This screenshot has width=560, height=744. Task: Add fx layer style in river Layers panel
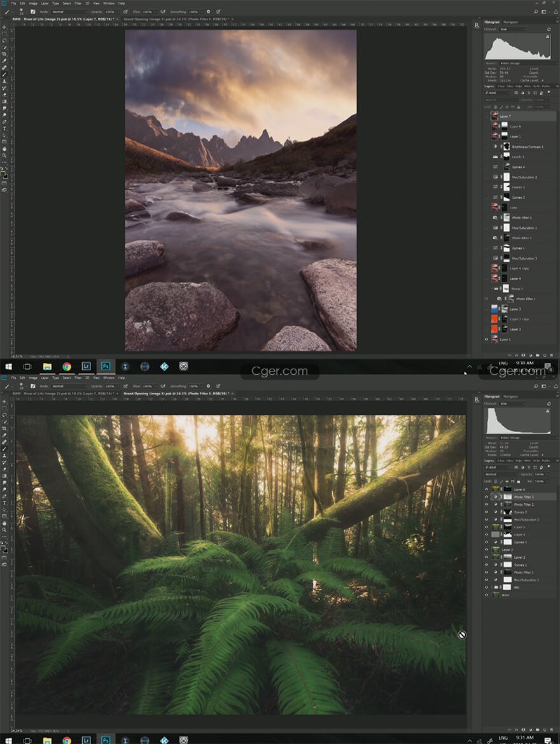tap(516, 355)
